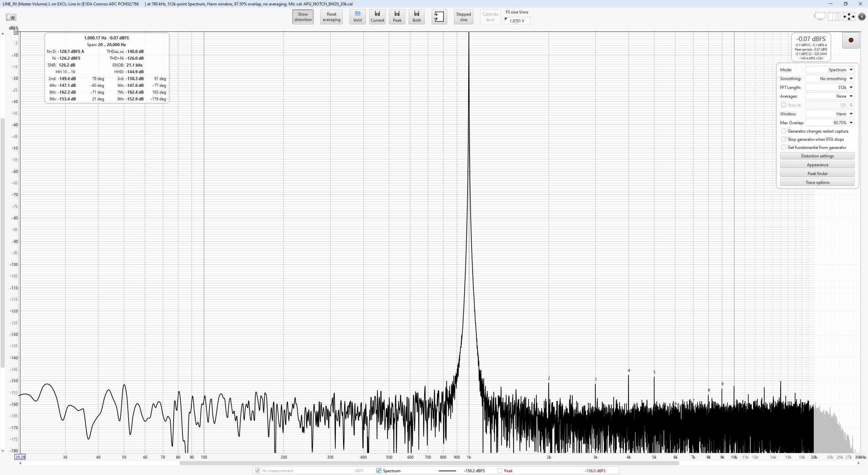Viewport: 868px width, 475px height.
Task: Restore down the window
Action: coord(845,4)
